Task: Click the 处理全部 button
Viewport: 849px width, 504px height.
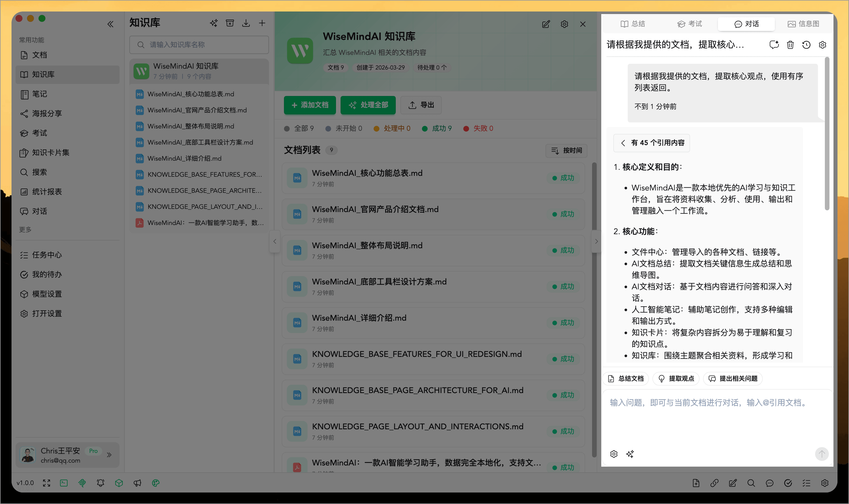Action: [x=368, y=105]
